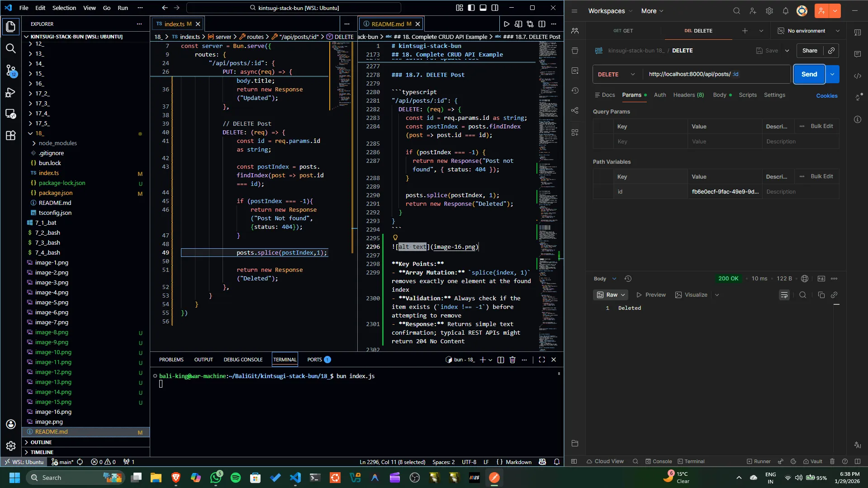This screenshot has height=488, width=868.
Task: Open the Extensions view in activity bar
Action: pyautogui.click(x=11, y=135)
